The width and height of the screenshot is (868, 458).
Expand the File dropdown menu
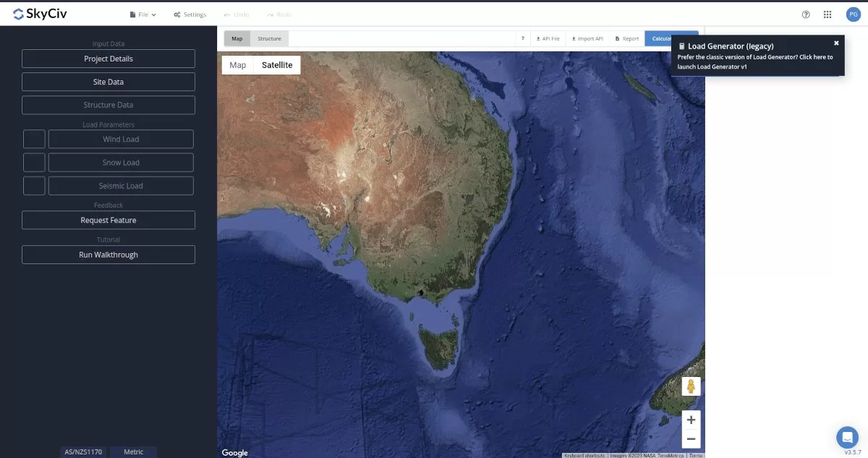(142, 14)
